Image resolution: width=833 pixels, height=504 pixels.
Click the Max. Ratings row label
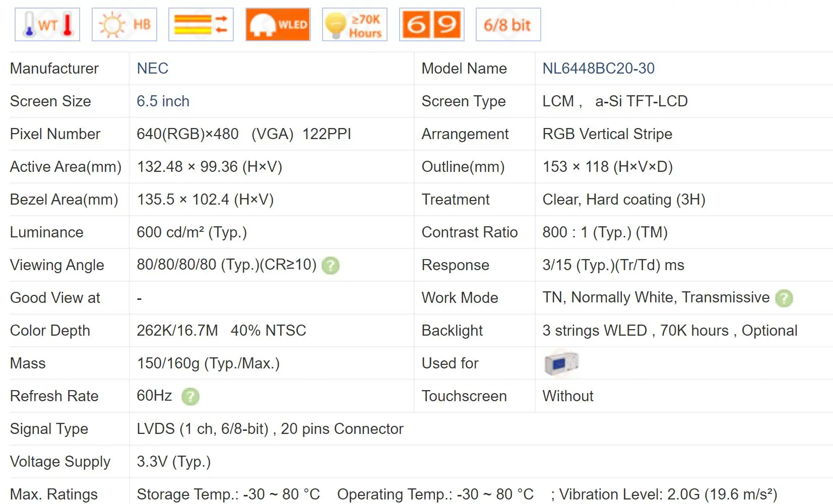(x=54, y=494)
